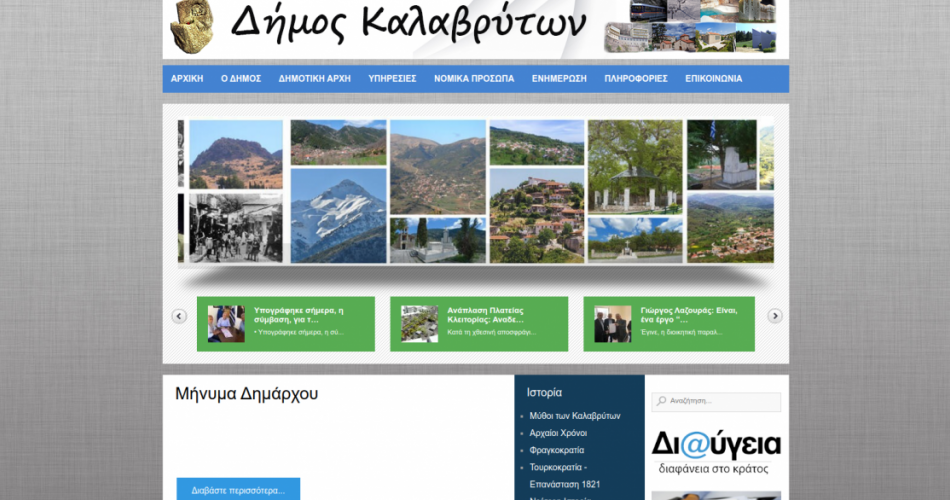Screen dimensions: 950x500
Task: Click the previous arrow in the news carousel
Action: 179,316
